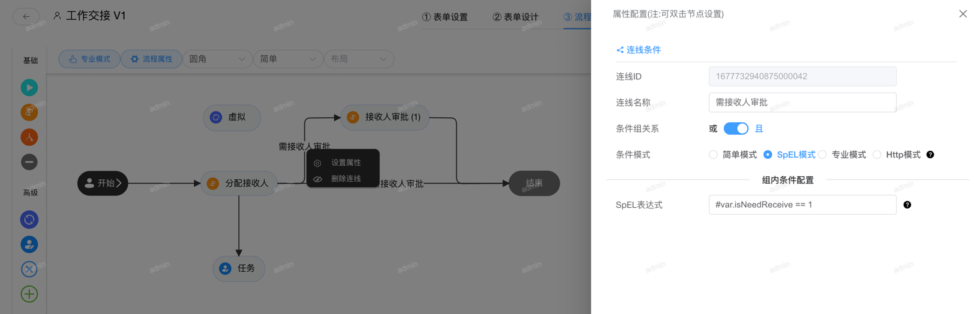
Task: Open the 圆角 dropdown
Action: pyautogui.click(x=217, y=59)
